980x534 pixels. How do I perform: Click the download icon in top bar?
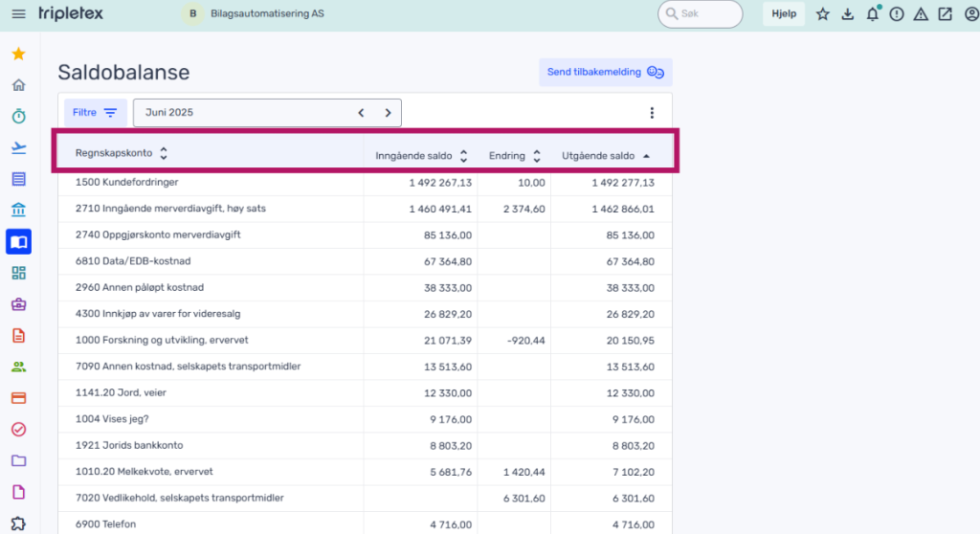tap(848, 13)
